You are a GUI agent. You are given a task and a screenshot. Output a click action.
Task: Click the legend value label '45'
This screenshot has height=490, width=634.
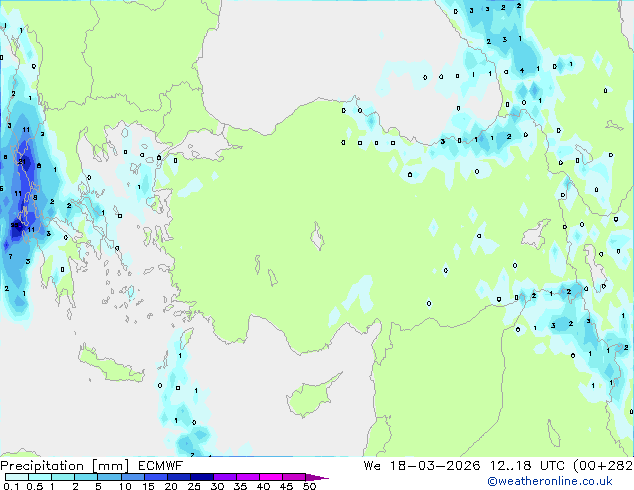pos(286,486)
